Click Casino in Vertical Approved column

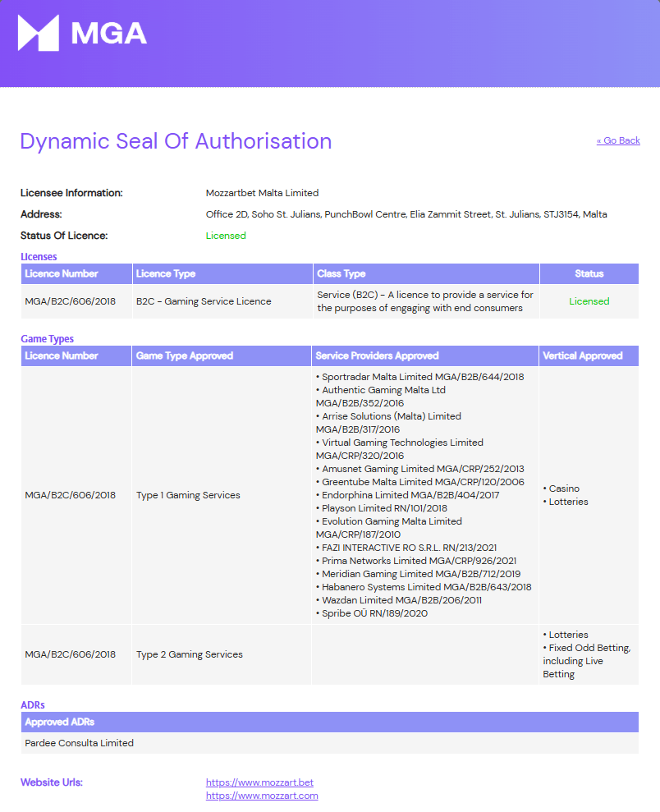coord(561,489)
